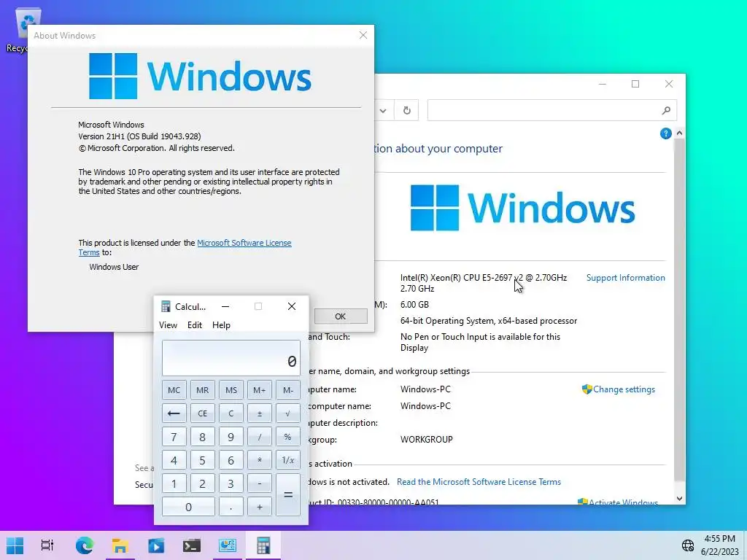This screenshot has height=560, width=747.
Task: Open Calculator View menu
Action: click(x=168, y=325)
